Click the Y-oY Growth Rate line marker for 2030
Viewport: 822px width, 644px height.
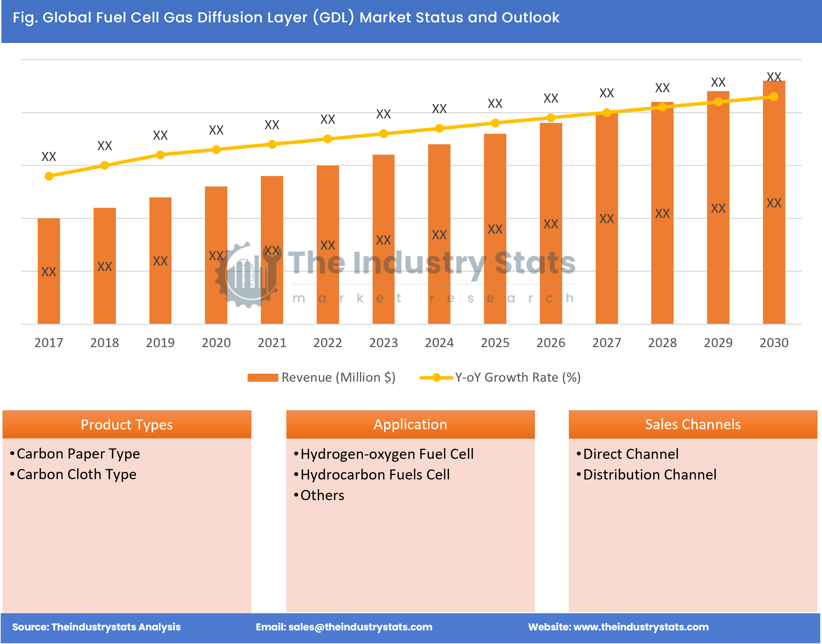pos(775,97)
